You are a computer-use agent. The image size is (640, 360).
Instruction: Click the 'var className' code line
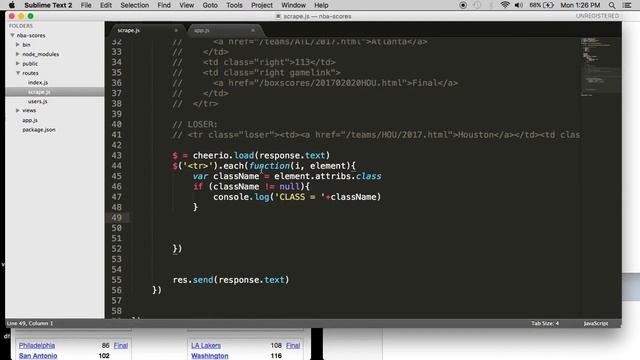click(287, 176)
